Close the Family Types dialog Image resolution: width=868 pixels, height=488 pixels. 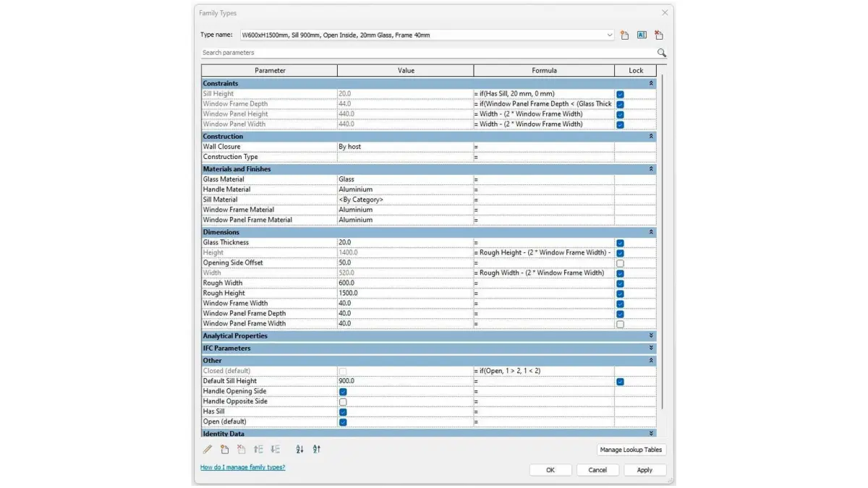point(665,13)
